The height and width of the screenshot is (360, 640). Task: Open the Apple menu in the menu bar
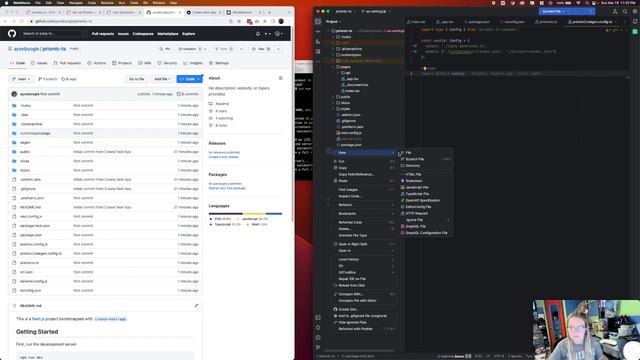6,3
